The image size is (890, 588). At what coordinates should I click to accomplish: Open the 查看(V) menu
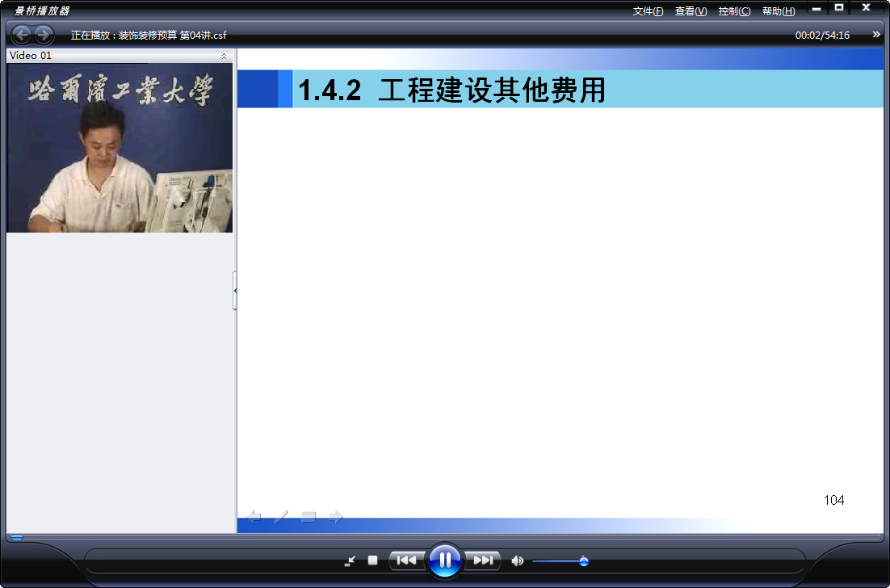pos(691,11)
